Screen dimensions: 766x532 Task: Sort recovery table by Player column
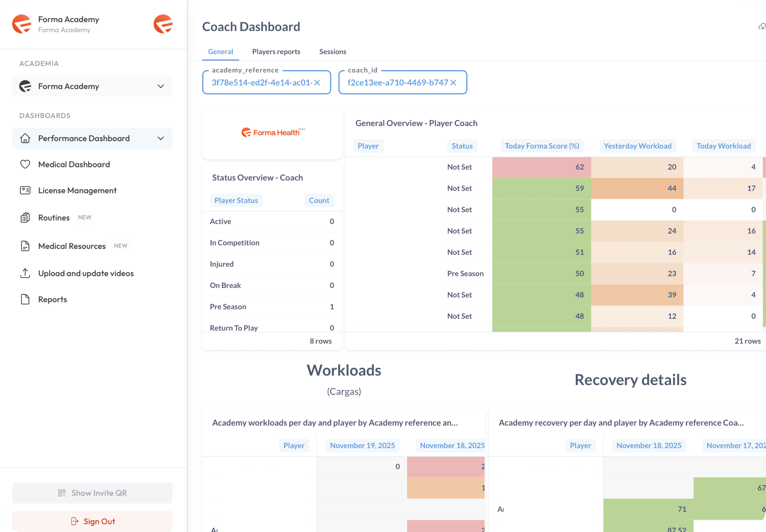pyautogui.click(x=580, y=446)
